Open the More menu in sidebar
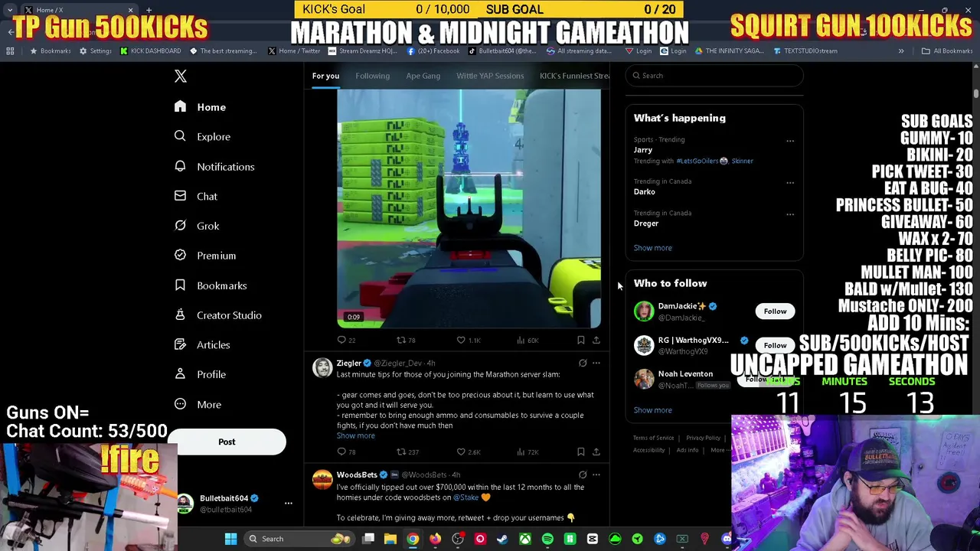The height and width of the screenshot is (551, 980). coord(198,404)
